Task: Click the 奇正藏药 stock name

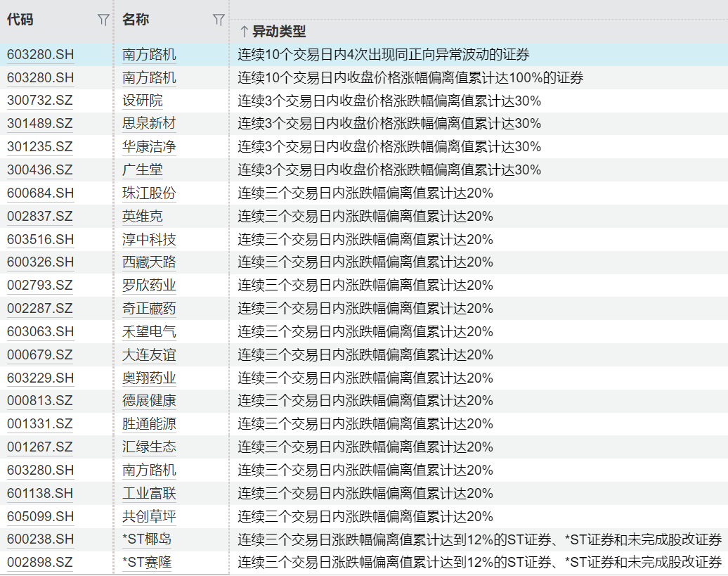Action: click(149, 309)
